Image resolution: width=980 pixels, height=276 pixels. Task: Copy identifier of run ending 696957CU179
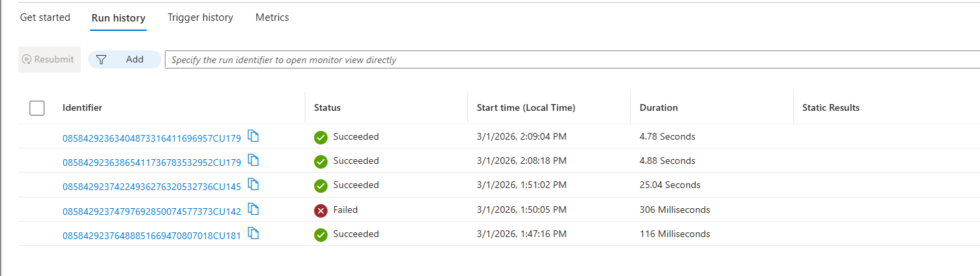[254, 136]
